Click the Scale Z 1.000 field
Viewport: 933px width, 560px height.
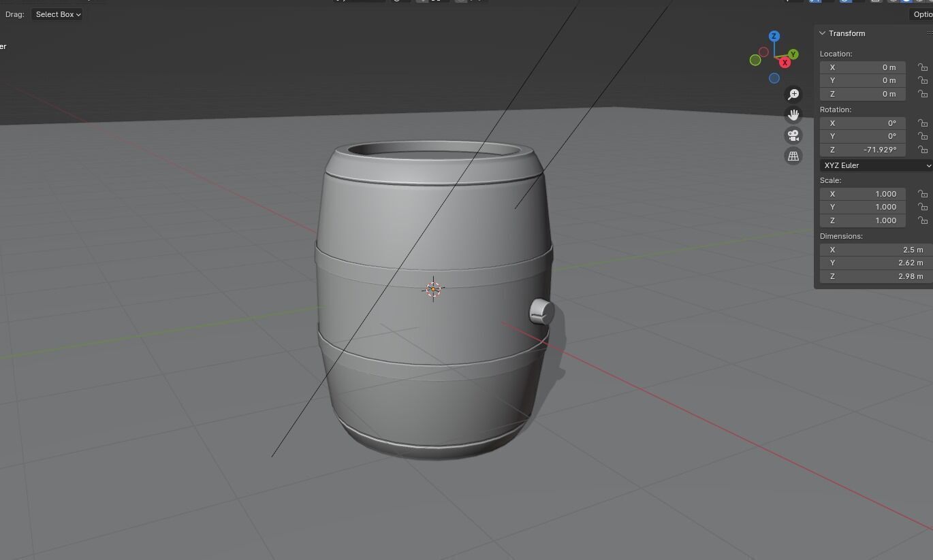click(863, 220)
